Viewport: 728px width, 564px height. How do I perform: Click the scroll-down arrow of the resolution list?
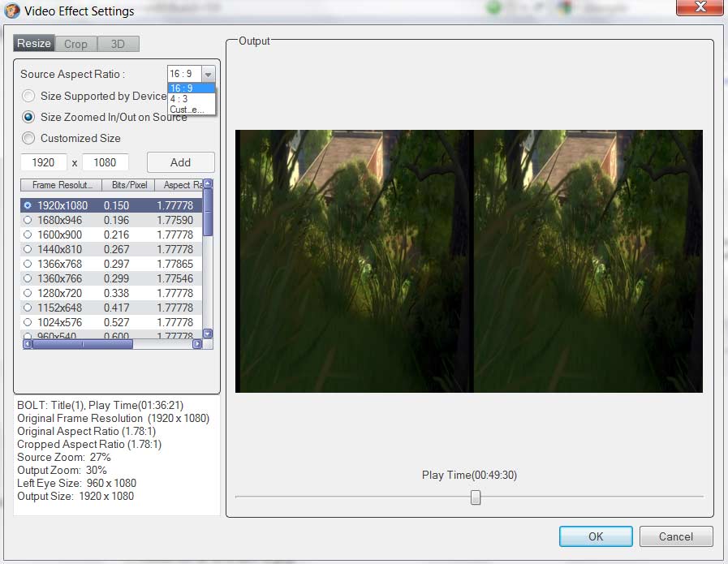pyautogui.click(x=208, y=334)
